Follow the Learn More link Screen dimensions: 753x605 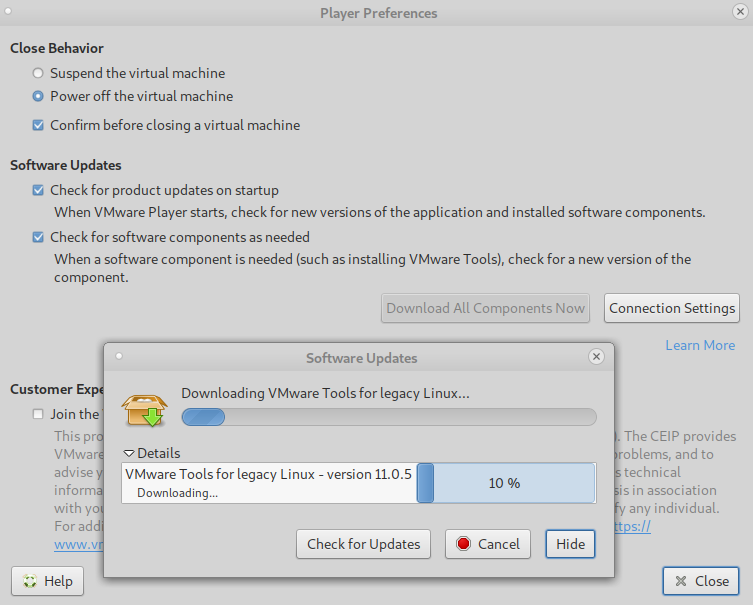(x=700, y=345)
